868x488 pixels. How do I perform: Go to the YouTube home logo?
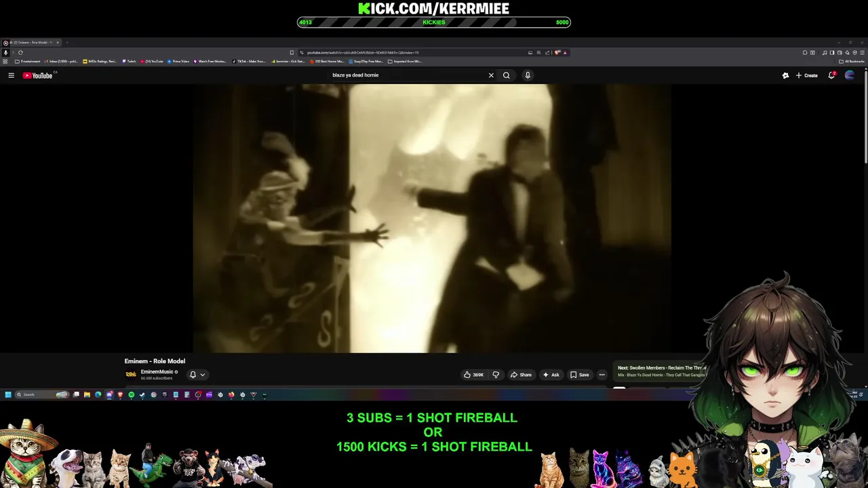click(x=38, y=75)
